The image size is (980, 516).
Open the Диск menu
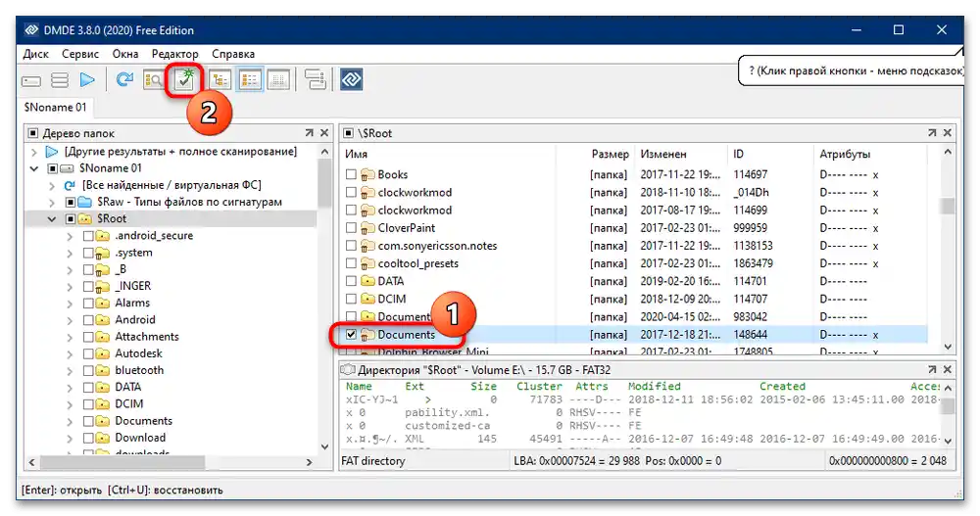coord(35,54)
